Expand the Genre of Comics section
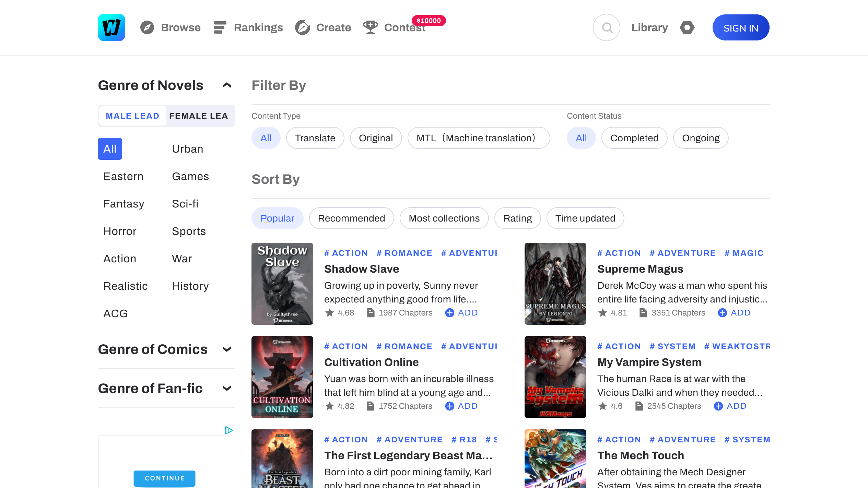Viewport: 868px width, 488px height. [227, 349]
